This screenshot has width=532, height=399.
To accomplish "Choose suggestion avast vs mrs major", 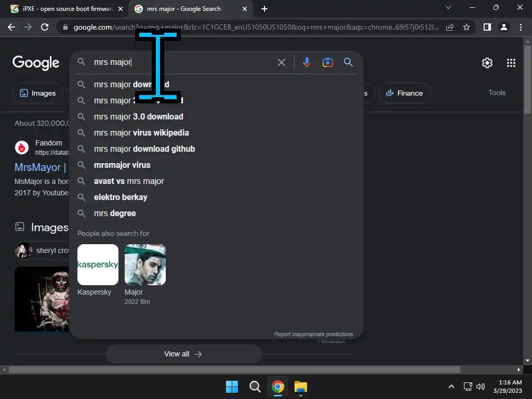I will (x=217, y=181).
